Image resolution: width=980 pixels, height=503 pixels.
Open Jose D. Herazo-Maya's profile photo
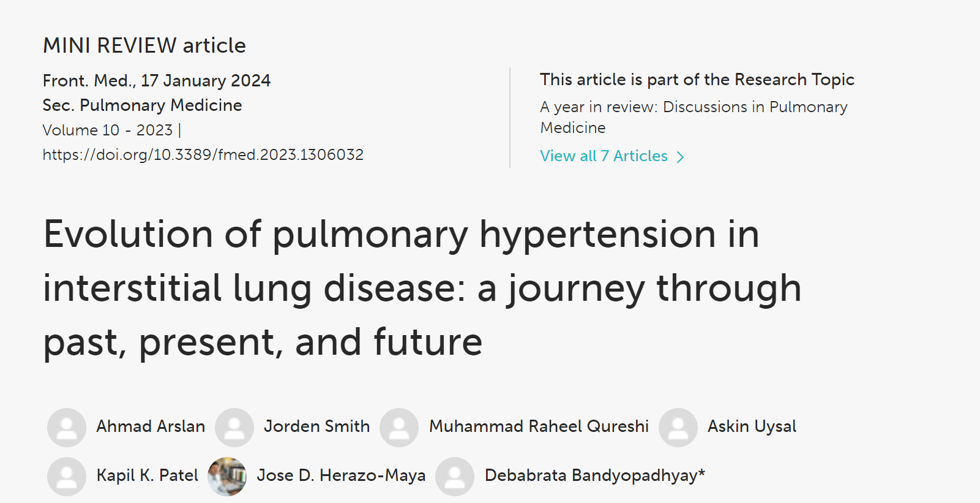coord(227,476)
